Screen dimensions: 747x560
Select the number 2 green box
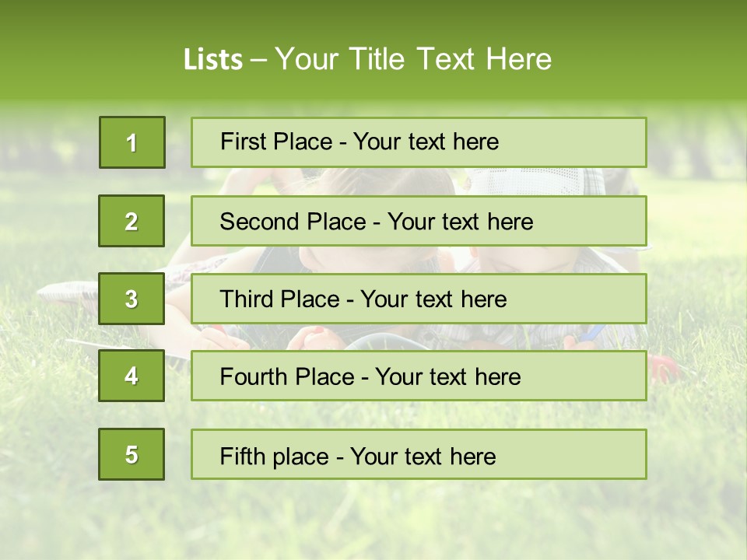[132, 221]
